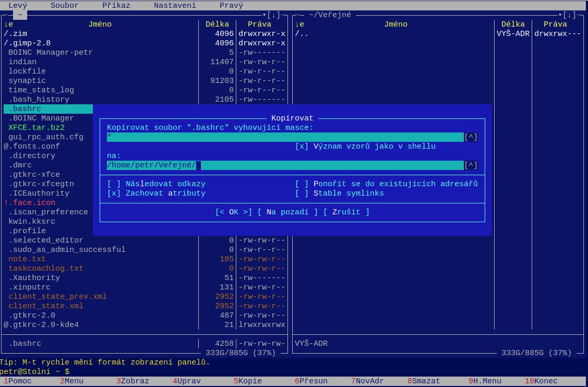Sort left panel by the Jméno column header

coord(100,25)
